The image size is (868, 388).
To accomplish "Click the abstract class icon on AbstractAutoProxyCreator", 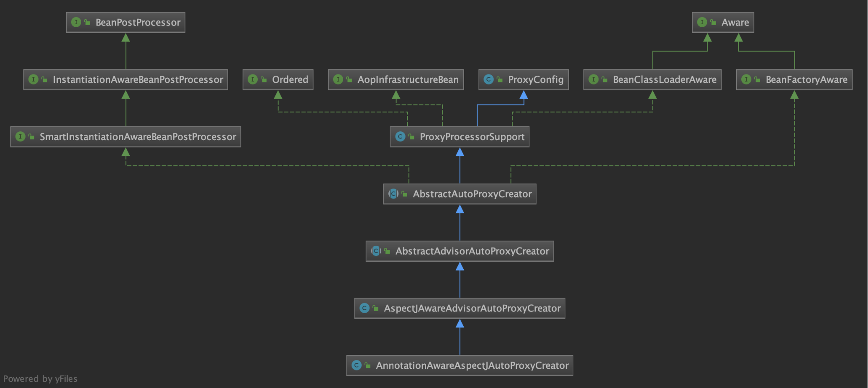I will (x=393, y=194).
